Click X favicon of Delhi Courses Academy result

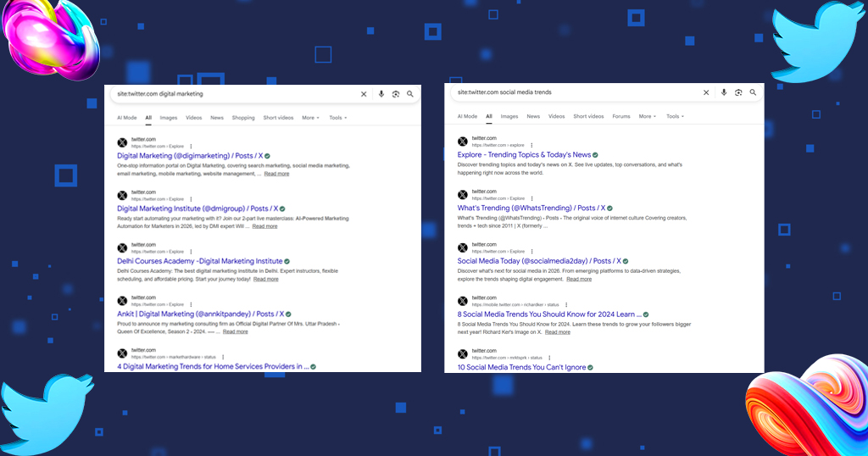[122, 248]
